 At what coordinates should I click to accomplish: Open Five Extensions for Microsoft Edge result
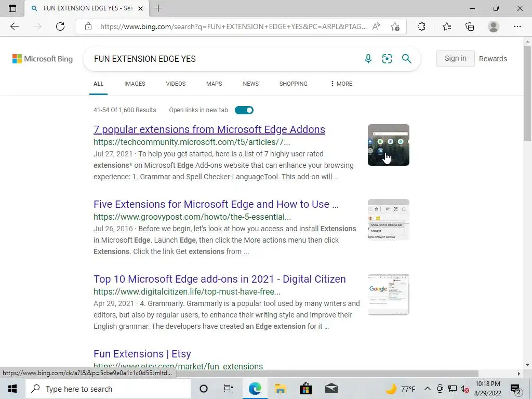coord(216,204)
